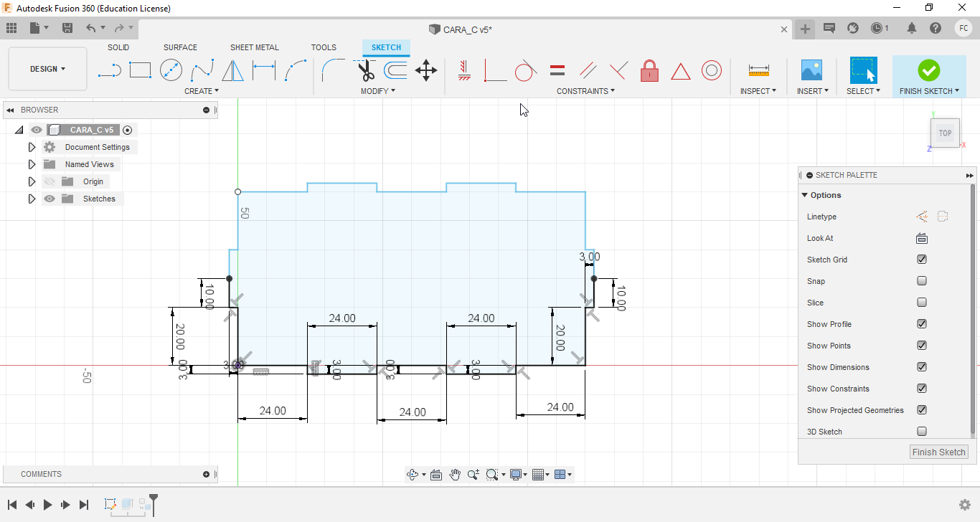Select the Line sketch tool
Viewport: 980px width, 522px height.
109,70
